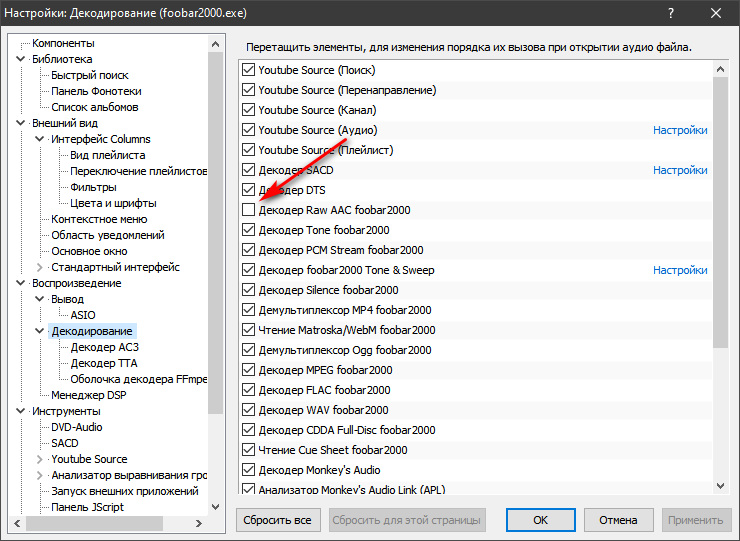
Task: Close the Настройки dialog window
Action: click(716, 13)
